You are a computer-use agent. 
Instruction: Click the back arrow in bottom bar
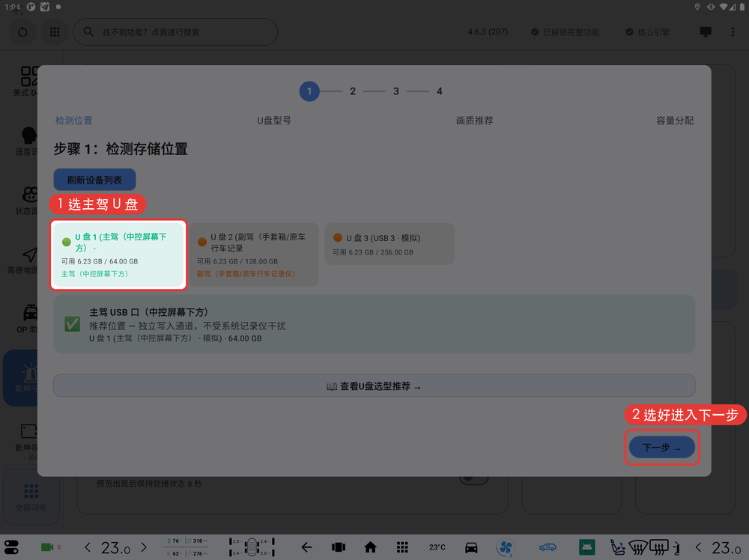tap(306, 547)
